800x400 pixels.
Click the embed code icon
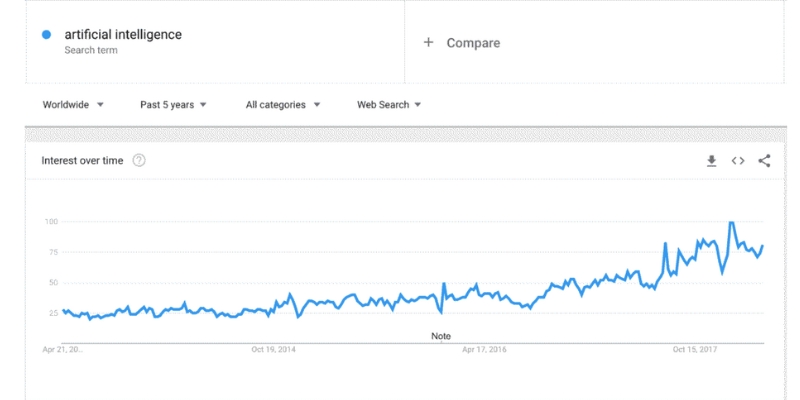pos(738,160)
